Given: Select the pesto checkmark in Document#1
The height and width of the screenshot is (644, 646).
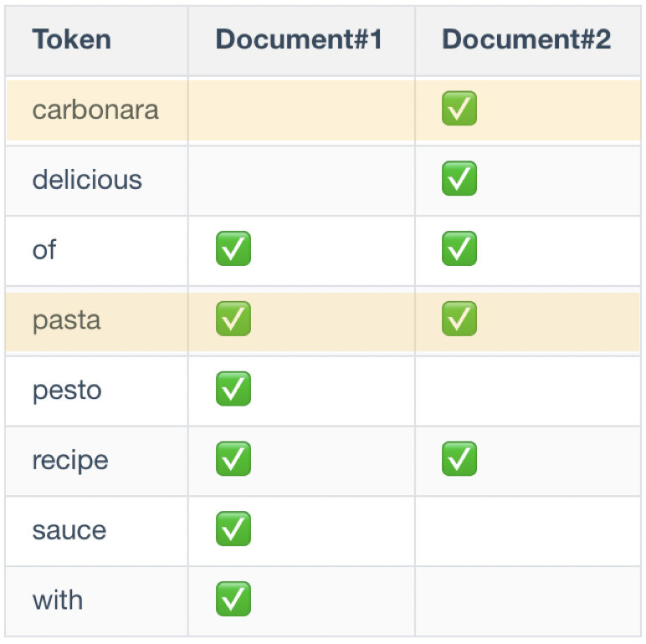Looking at the screenshot, I should pos(233,389).
